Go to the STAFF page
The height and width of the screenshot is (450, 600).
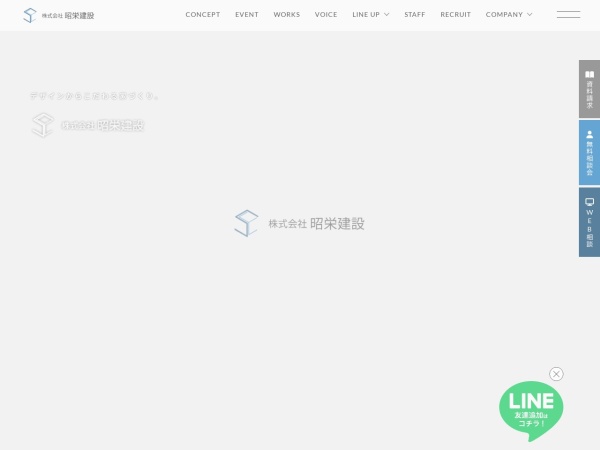coord(415,15)
